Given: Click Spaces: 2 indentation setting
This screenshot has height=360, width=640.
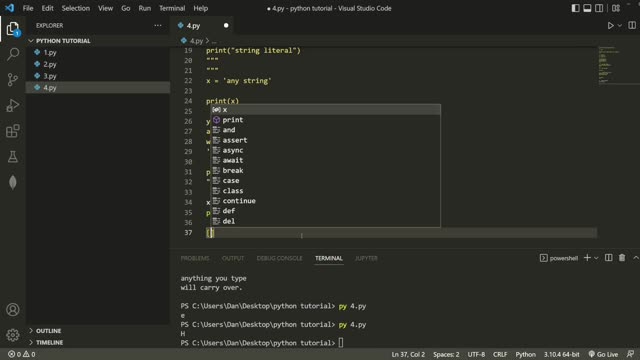Looking at the screenshot, I should coord(446,354).
